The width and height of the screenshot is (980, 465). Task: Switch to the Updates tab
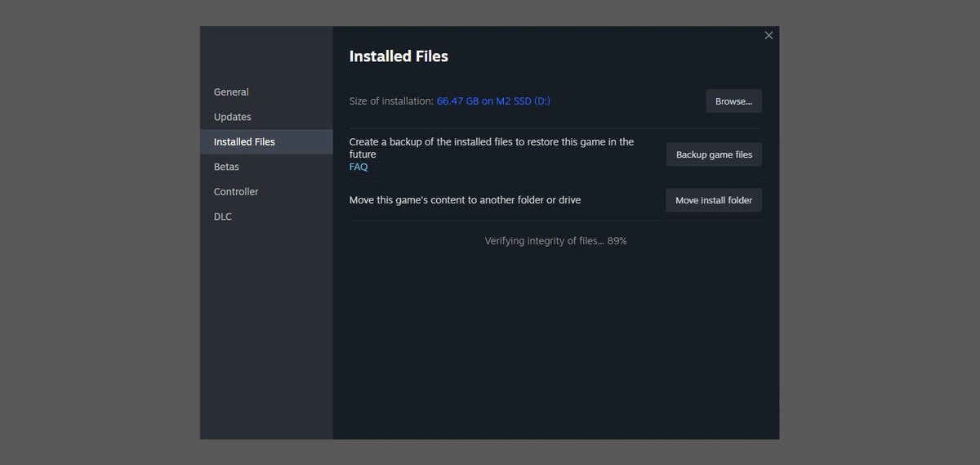233,117
